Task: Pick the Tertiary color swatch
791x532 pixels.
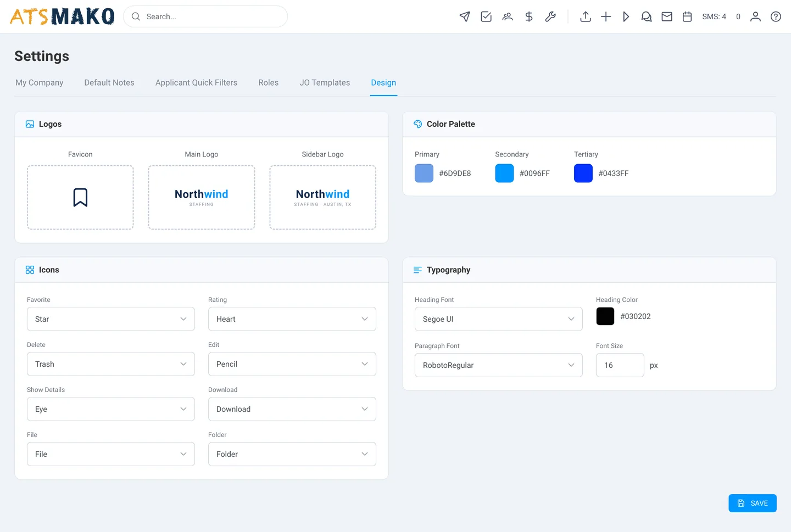Action: pos(583,173)
